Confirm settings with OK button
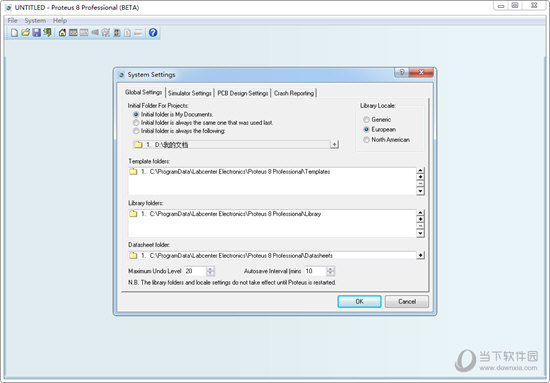Screen dimensions: 550x383 pos(359,301)
